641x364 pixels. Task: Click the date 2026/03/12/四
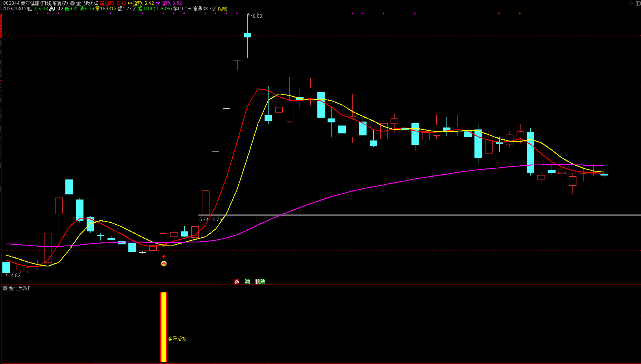(x=18, y=9)
